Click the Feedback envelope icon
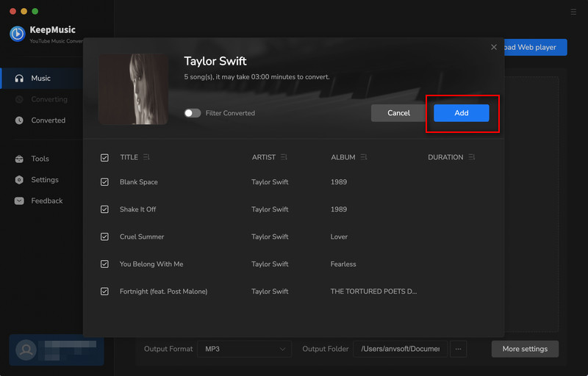This screenshot has height=376, width=588. [19, 200]
